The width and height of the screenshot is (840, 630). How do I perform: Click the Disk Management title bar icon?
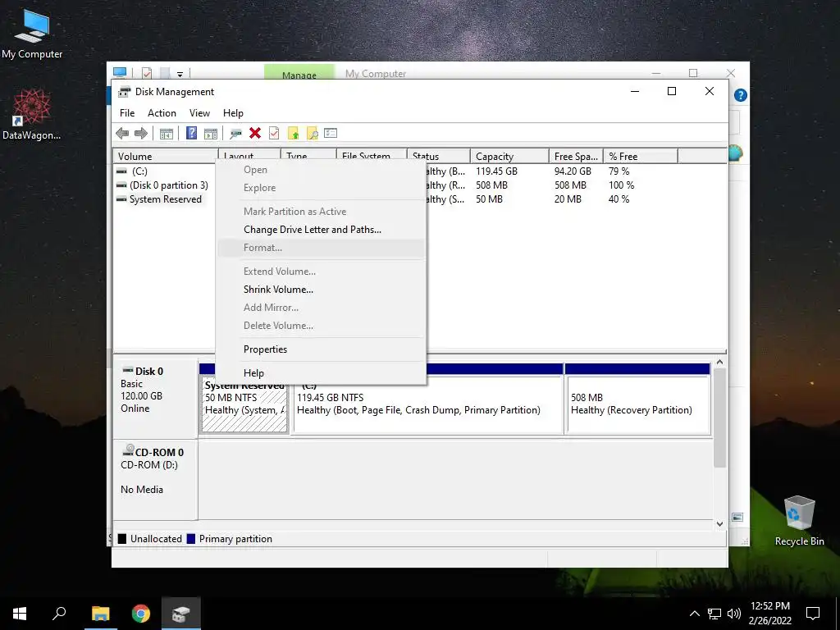pos(125,92)
